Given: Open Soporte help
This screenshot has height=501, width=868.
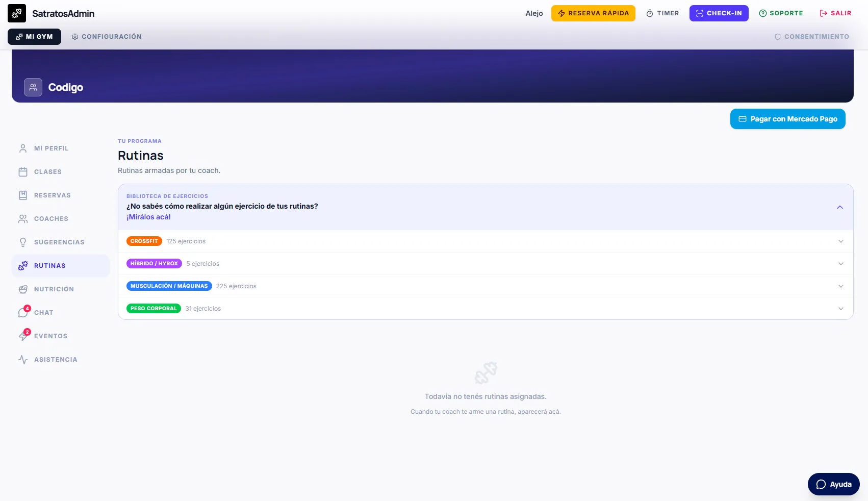Looking at the screenshot, I should [x=781, y=13].
